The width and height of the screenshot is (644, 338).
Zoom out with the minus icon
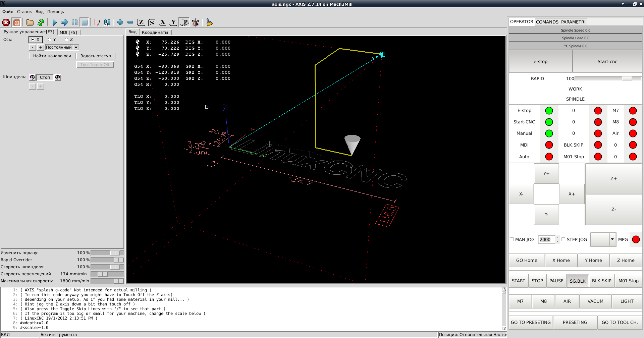(x=130, y=22)
